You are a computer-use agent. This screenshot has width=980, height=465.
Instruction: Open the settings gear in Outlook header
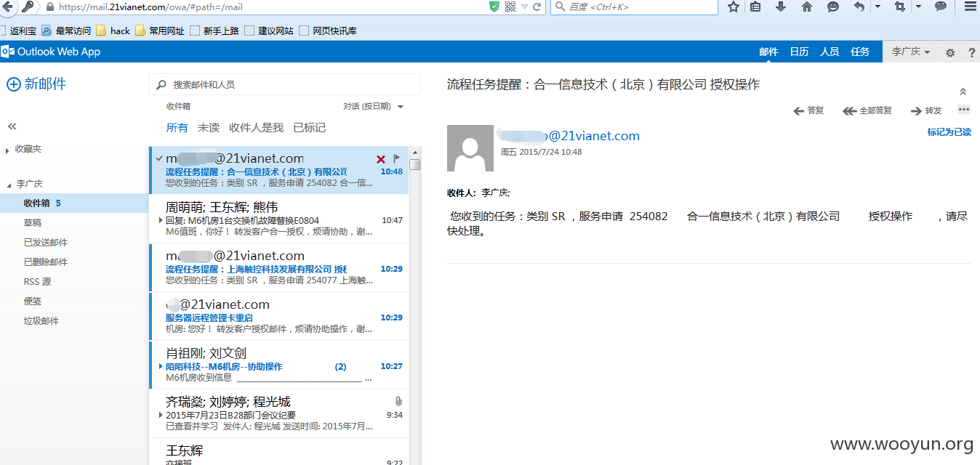pos(950,52)
